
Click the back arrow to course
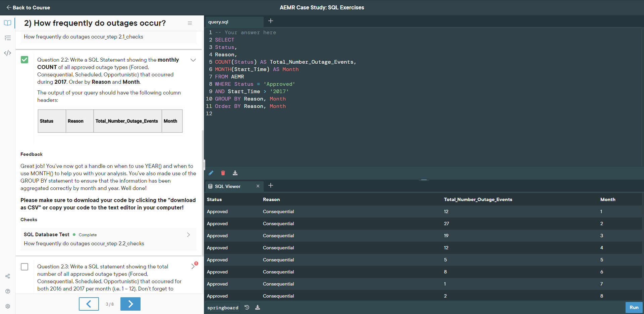click(x=9, y=7)
